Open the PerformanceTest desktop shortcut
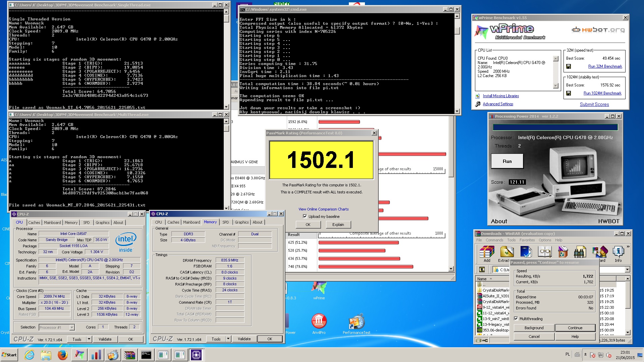The height and width of the screenshot is (362, 644). point(357,324)
